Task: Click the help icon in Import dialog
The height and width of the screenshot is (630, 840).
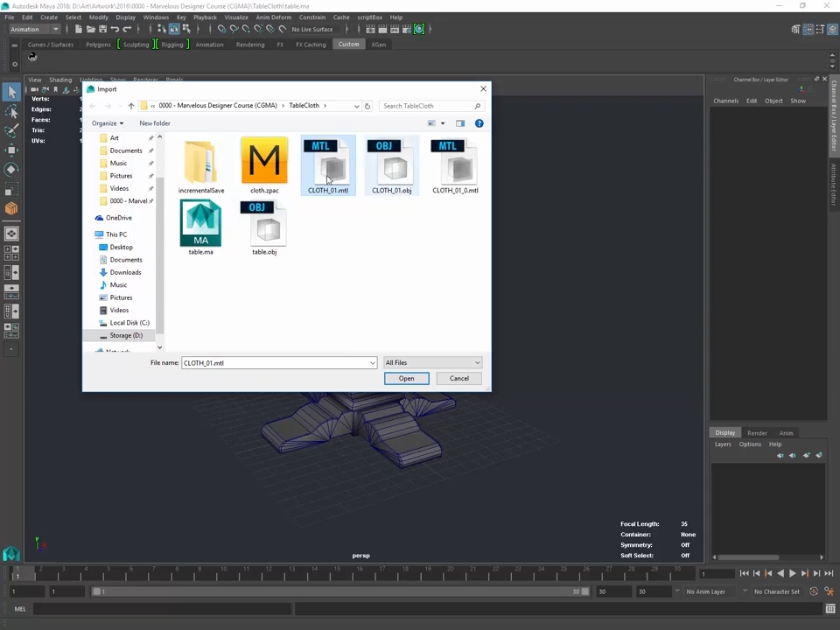Action: coord(479,123)
